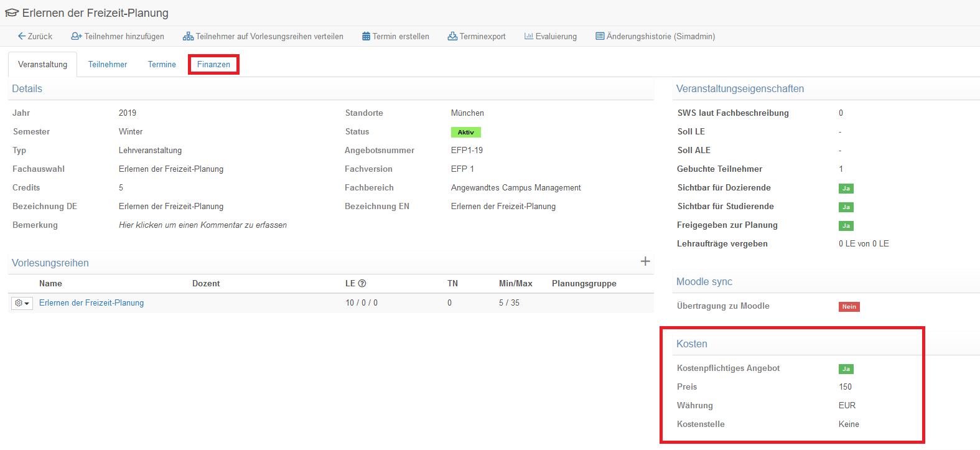This screenshot has height=450, width=980.
Task: Click the Terminexport download icon
Action: point(452,36)
